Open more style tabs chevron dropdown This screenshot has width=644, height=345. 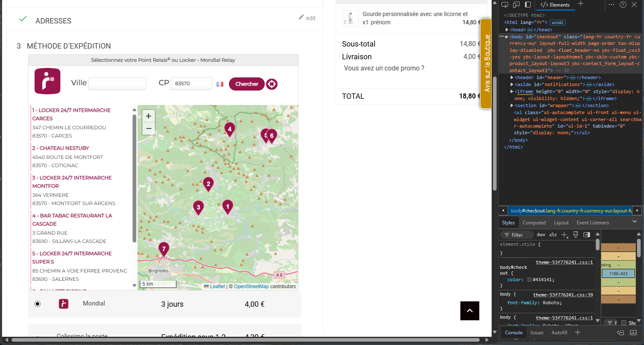pyautogui.click(x=635, y=222)
